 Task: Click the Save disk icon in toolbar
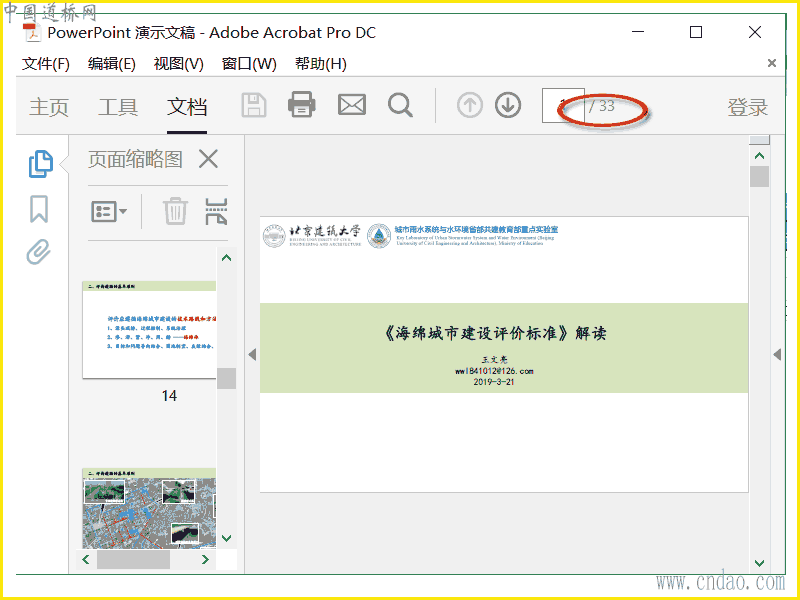[254, 106]
